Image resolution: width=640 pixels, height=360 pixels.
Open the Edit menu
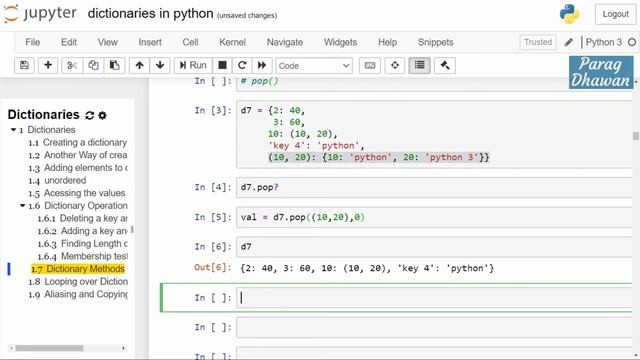(x=69, y=42)
